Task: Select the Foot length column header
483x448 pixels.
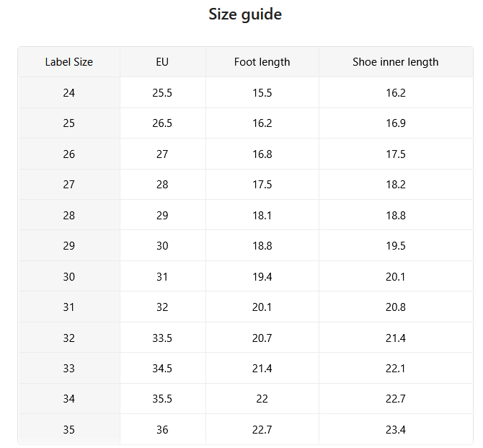Action: [262, 62]
